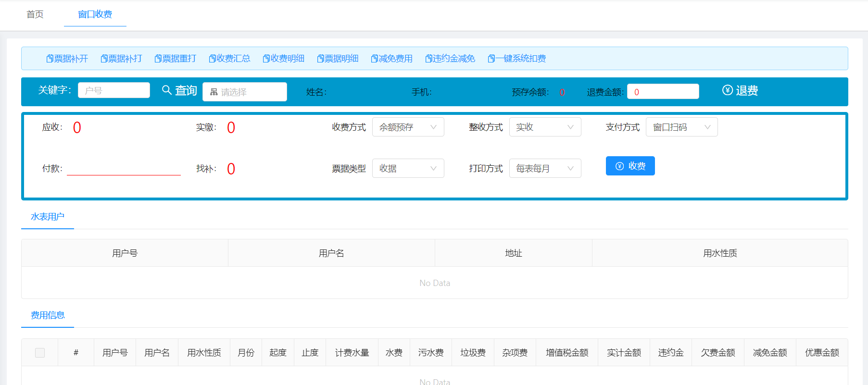Click the 计费水量 column header
This screenshot has width=868, height=385.
coord(352,353)
